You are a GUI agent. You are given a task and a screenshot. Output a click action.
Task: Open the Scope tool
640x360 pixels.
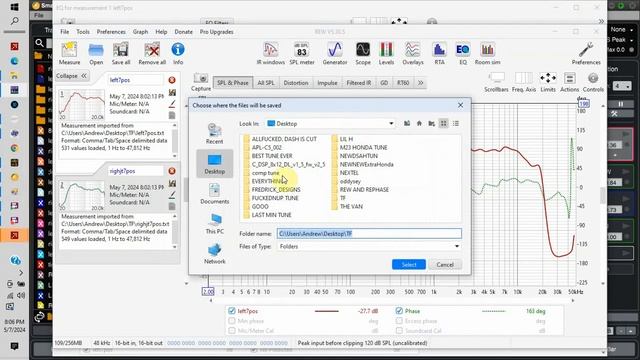(363, 53)
